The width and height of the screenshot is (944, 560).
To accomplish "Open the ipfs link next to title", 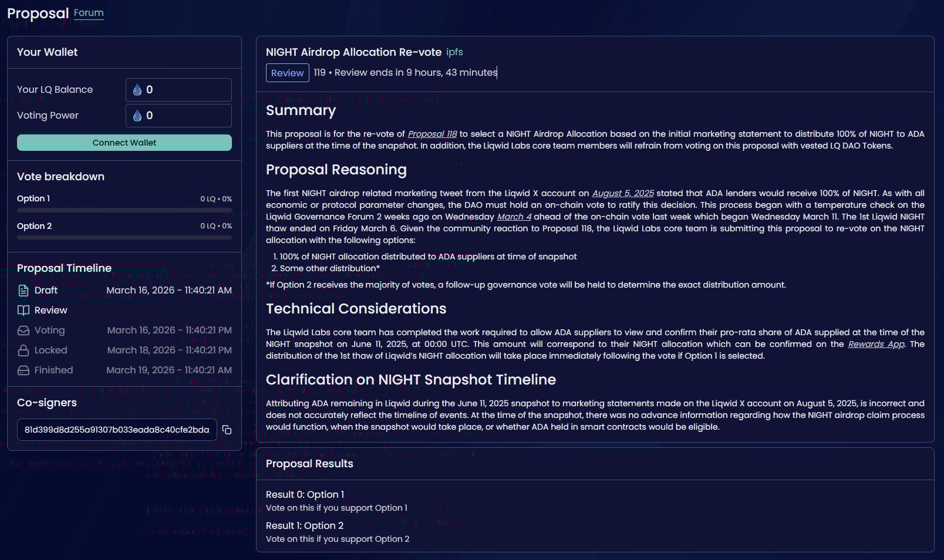I will [x=454, y=52].
